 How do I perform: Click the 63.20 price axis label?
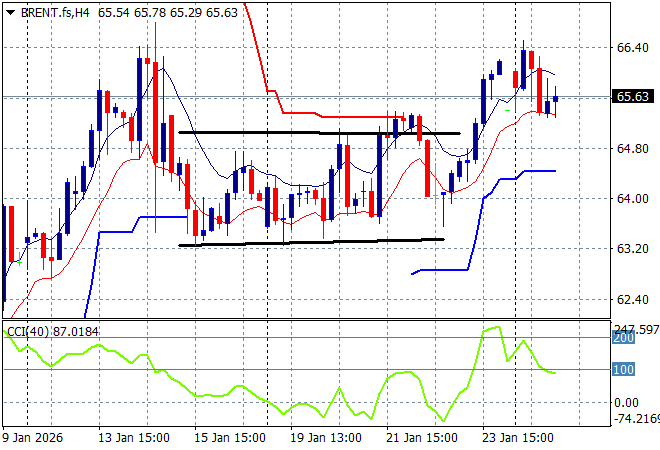[x=630, y=248]
